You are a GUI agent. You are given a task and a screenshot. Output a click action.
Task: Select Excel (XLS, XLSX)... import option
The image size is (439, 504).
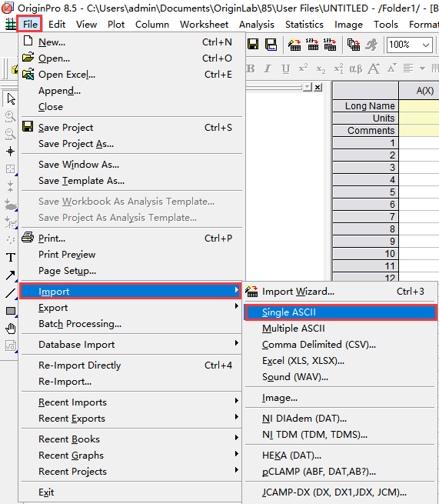(x=341, y=361)
